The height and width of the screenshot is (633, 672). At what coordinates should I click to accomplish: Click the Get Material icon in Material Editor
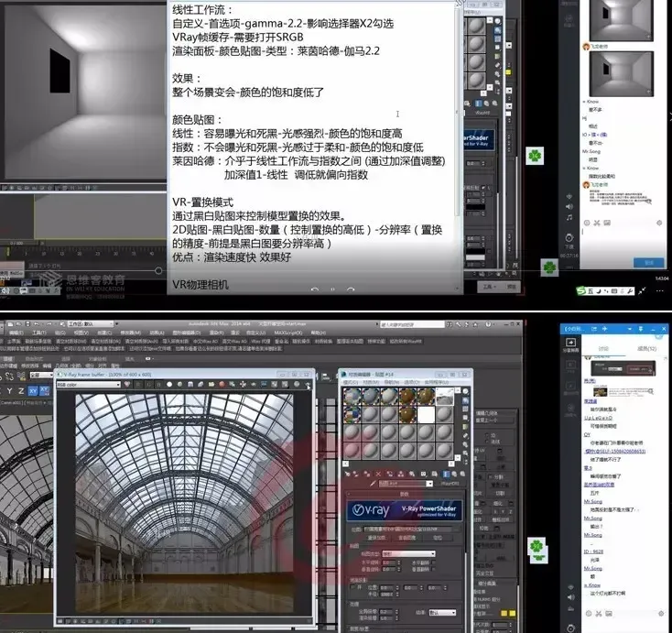[347, 474]
